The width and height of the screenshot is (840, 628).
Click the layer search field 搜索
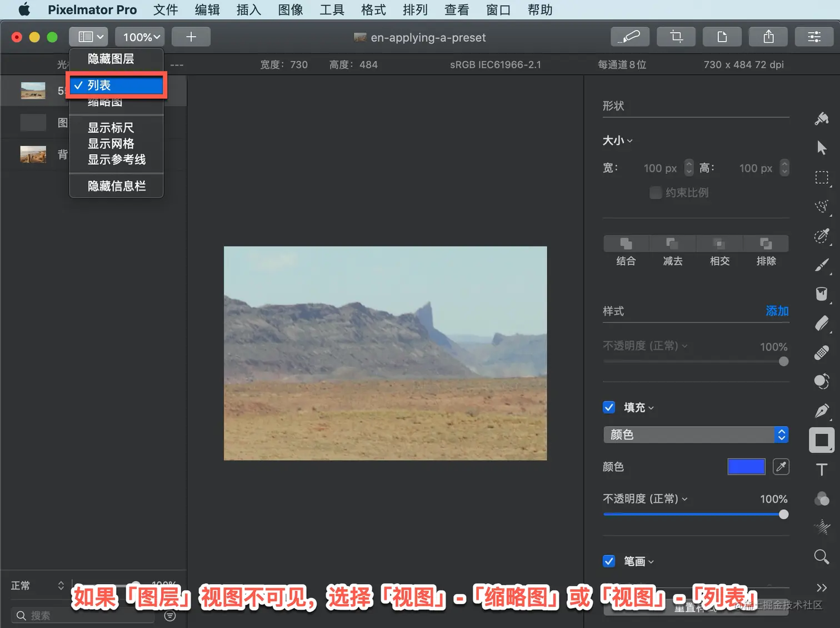83,616
